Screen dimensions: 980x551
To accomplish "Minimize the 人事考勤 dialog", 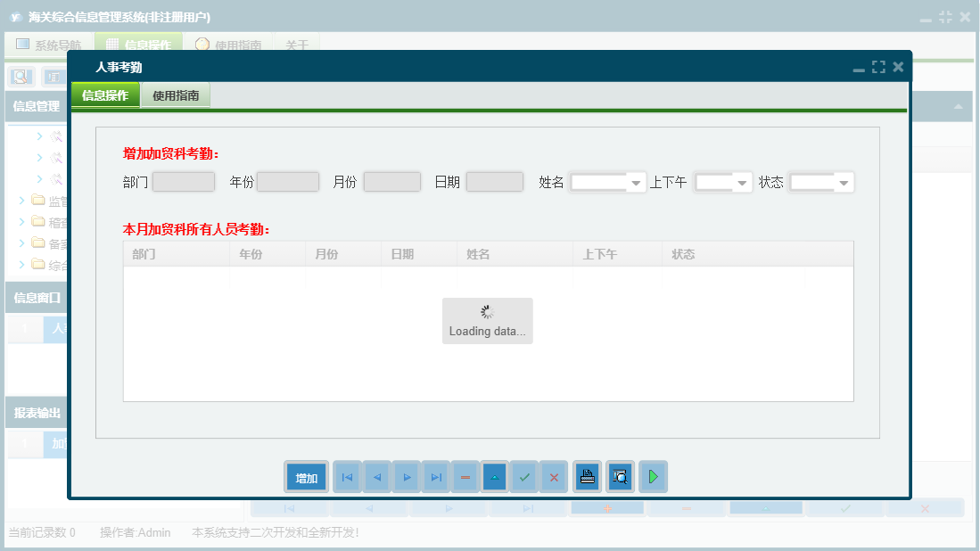I will click(x=859, y=69).
